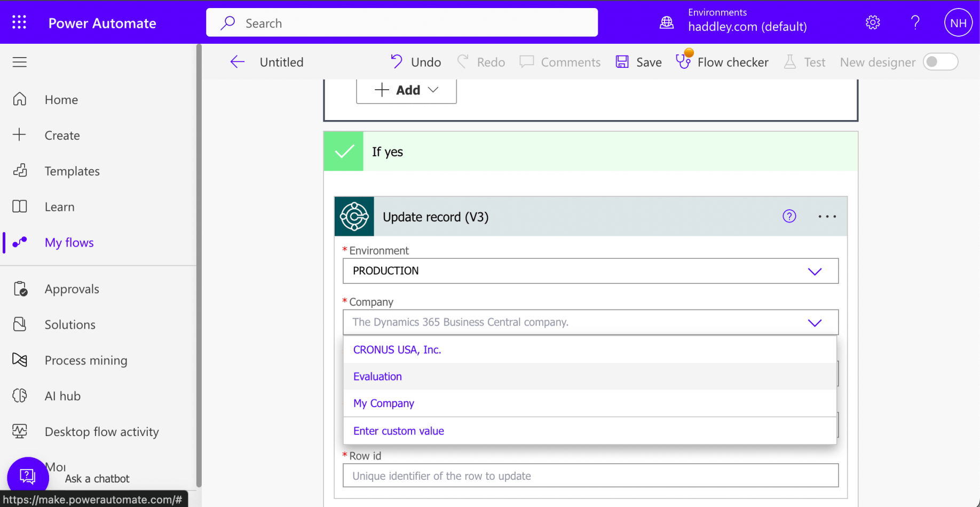Open the Approvals page link
Image resolution: width=980 pixels, height=507 pixels.
72,289
